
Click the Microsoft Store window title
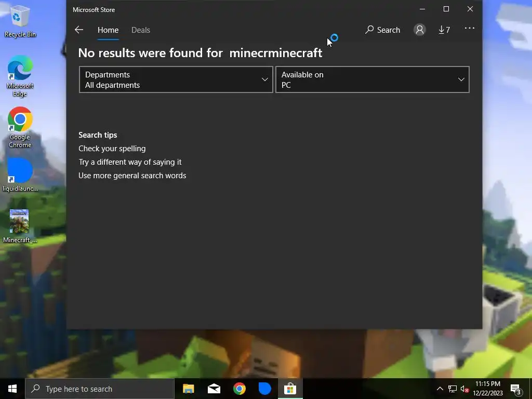click(94, 10)
